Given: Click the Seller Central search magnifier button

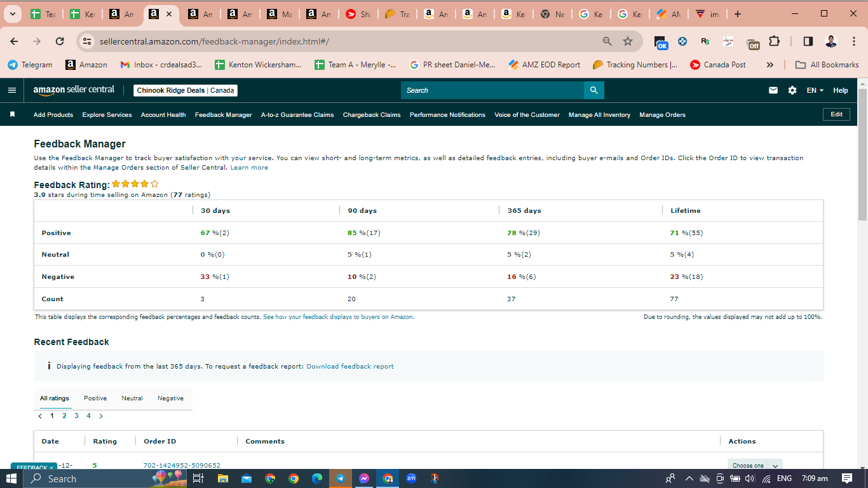Looking at the screenshot, I should (x=593, y=90).
